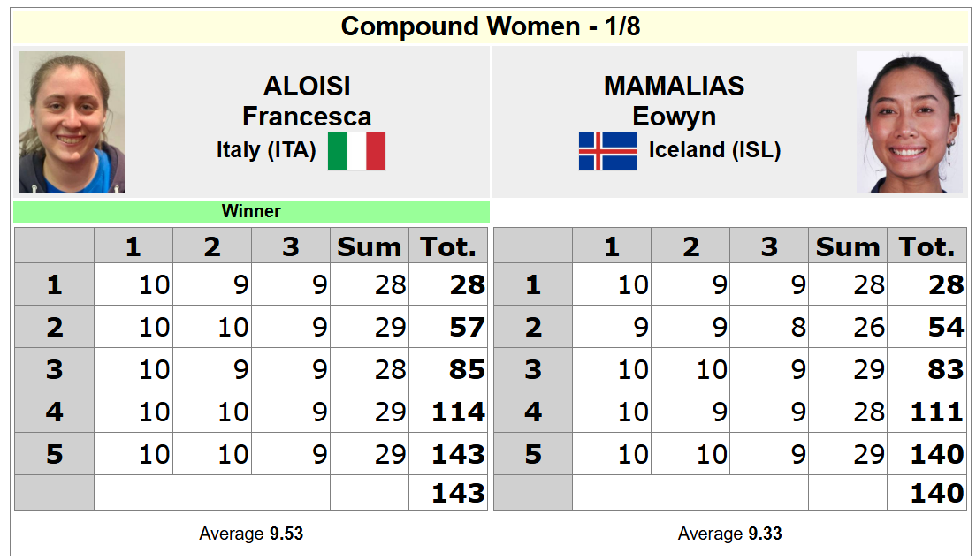Select the ALOISI Francesca name
This screenshot has height=560, width=976.
point(307,101)
